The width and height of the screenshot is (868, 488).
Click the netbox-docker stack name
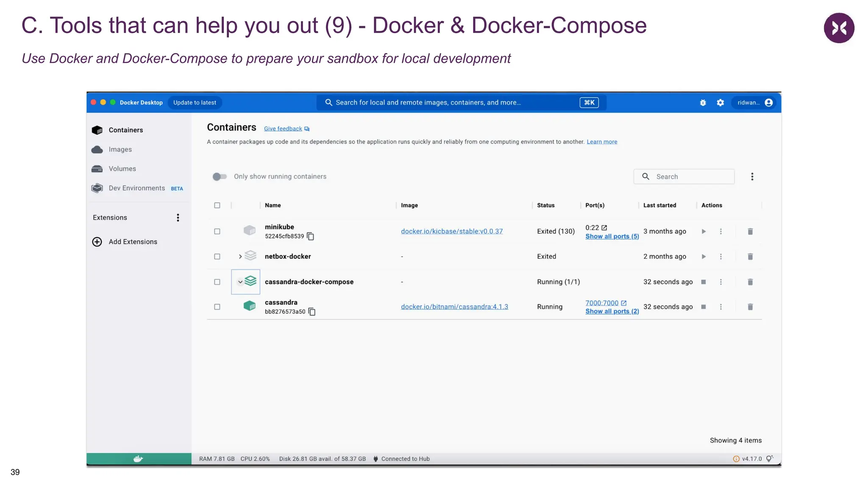point(288,257)
